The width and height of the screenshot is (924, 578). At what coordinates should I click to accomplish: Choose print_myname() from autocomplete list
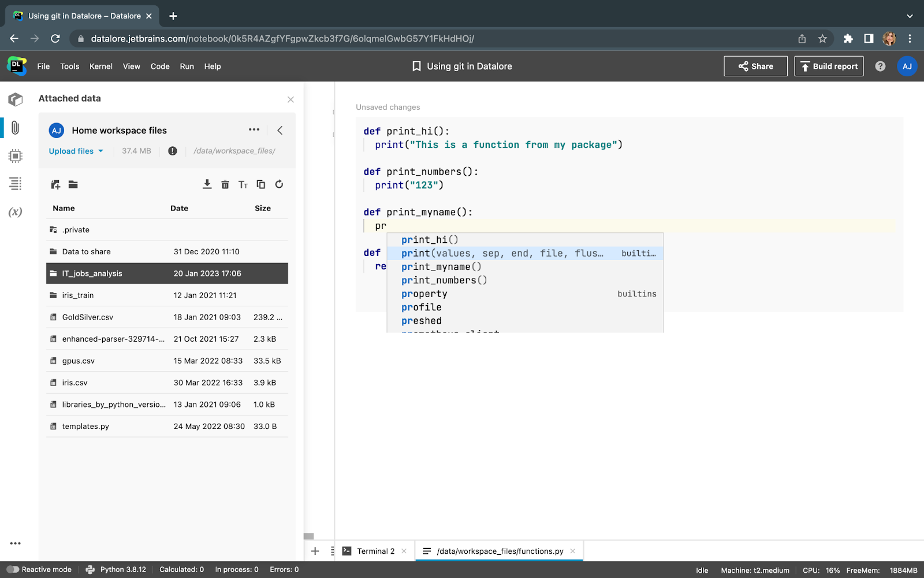(x=441, y=267)
